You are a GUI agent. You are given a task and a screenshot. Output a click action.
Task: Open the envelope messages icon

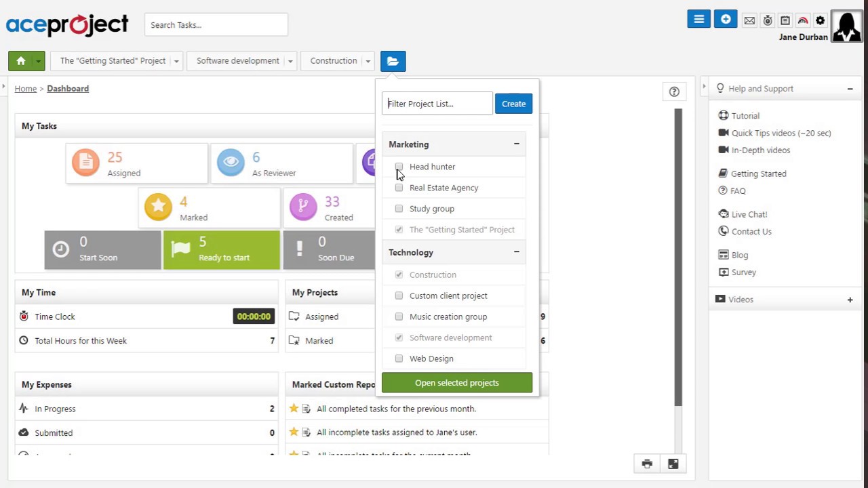[749, 21]
